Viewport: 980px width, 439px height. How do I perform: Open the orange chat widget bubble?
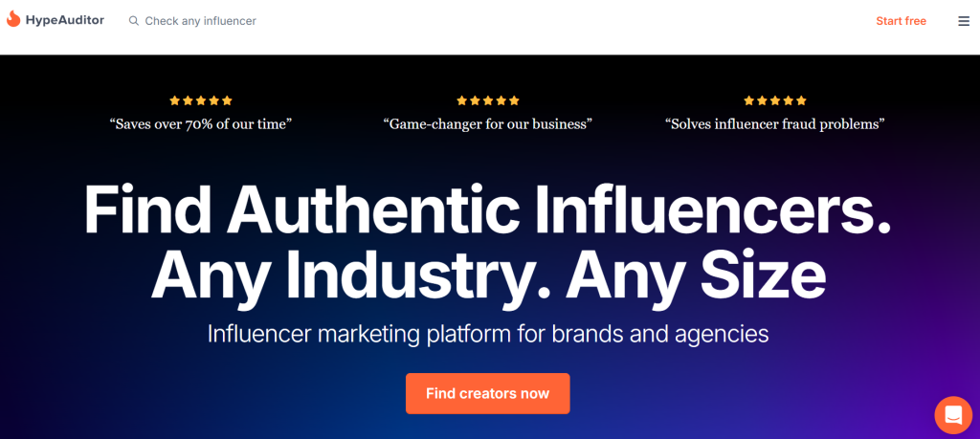tap(952, 414)
